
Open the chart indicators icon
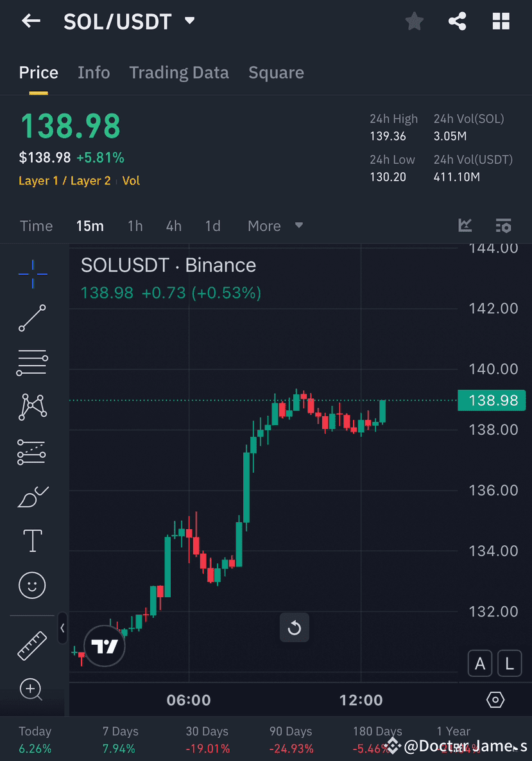click(x=465, y=225)
